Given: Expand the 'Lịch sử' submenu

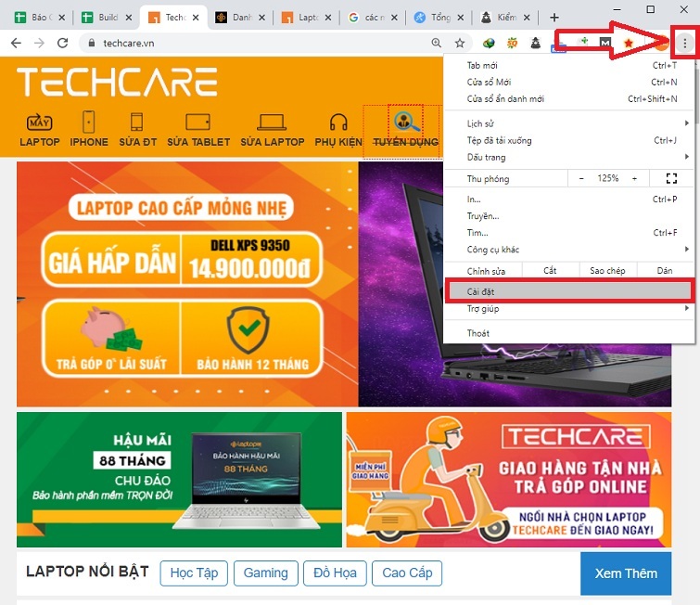Looking at the screenshot, I should coord(569,123).
